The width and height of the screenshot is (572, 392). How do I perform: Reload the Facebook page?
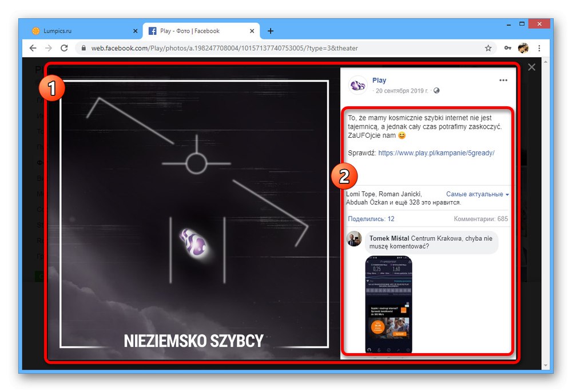[64, 48]
